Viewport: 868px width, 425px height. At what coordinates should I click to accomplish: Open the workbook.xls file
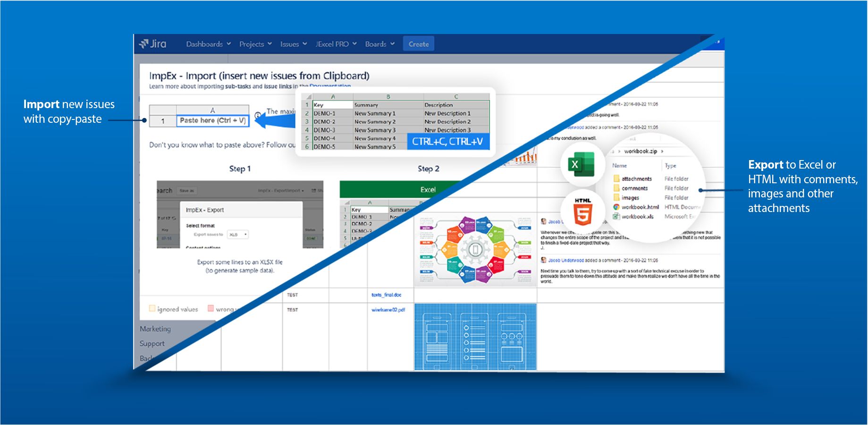[633, 216]
